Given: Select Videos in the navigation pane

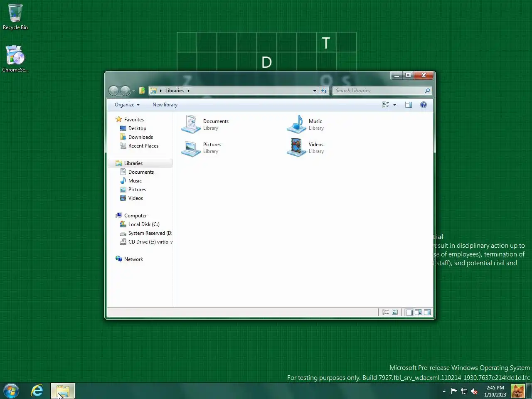Looking at the screenshot, I should click(x=135, y=198).
